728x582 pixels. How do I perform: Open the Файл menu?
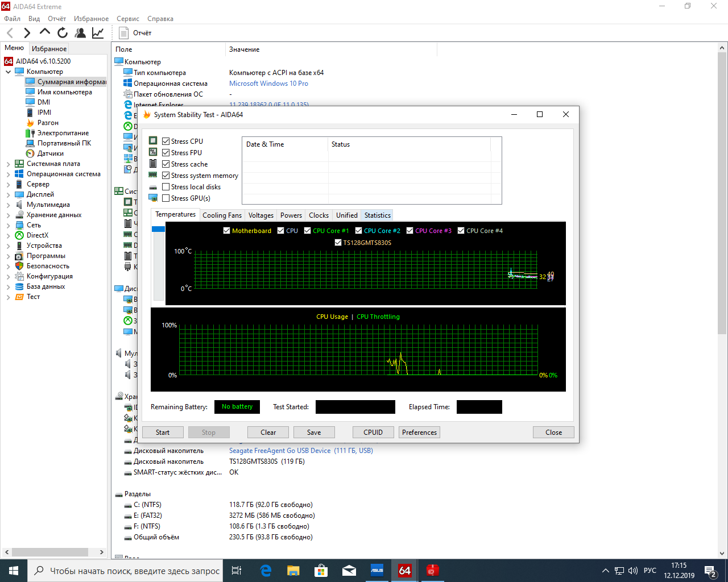[x=12, y=19]
